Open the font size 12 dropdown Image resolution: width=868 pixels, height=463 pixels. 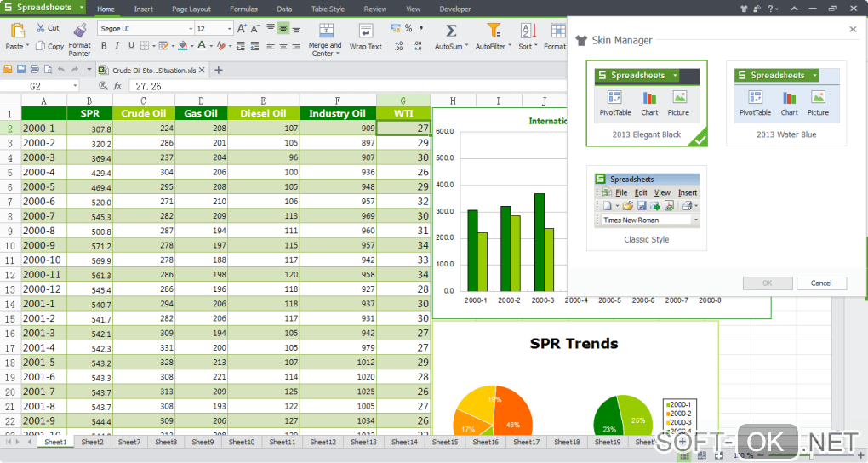(229, 28)
